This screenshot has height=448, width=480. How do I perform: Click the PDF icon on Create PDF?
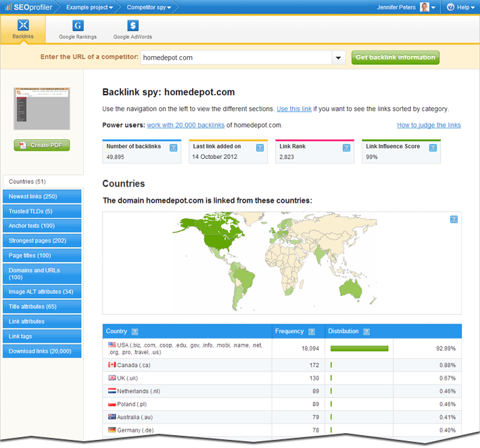tap(23, 145)
